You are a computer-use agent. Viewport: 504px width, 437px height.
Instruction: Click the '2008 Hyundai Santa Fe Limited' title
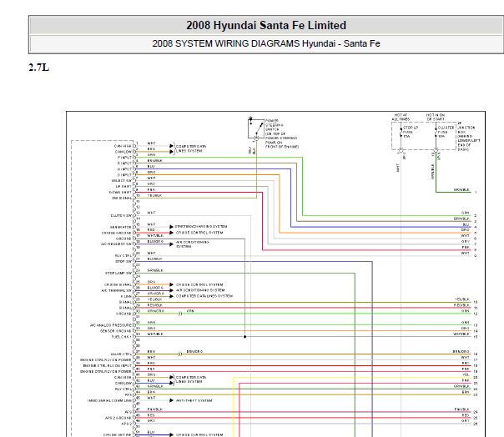click(266, 25)
